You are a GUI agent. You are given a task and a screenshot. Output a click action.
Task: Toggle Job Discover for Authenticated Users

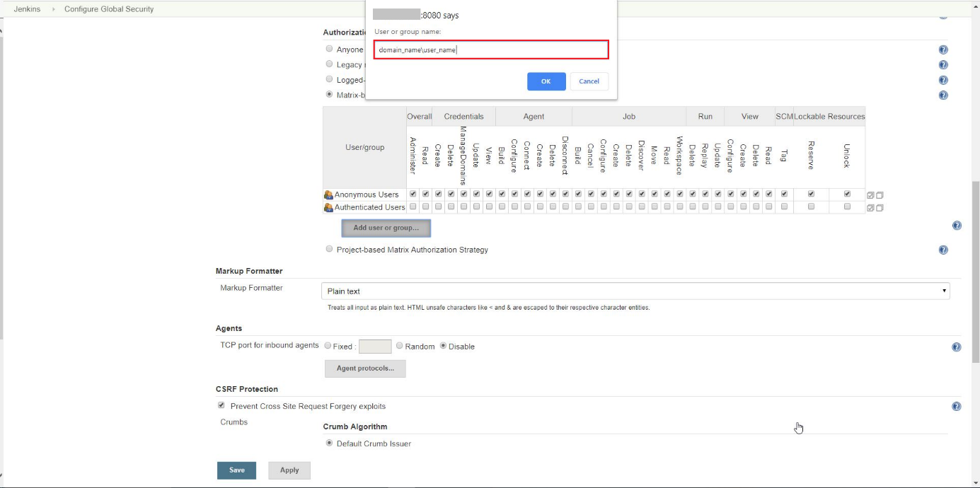point(642,207)
